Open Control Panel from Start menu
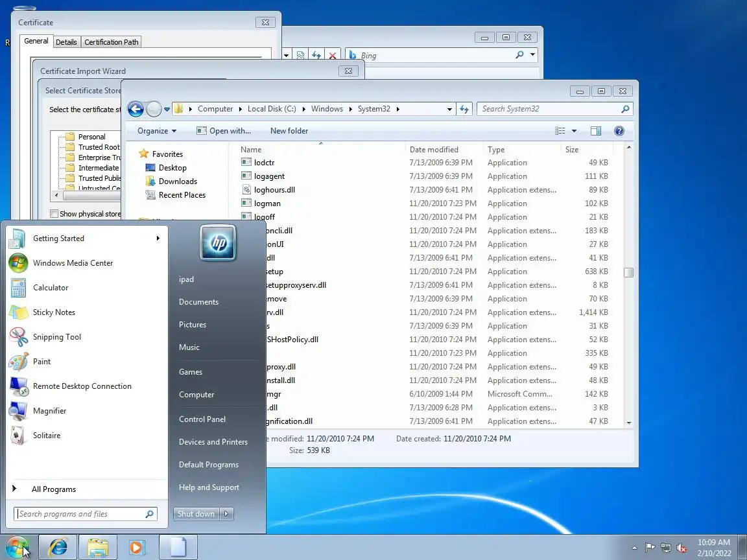Screen dimensions: 747x560 (x=202, y=419)
